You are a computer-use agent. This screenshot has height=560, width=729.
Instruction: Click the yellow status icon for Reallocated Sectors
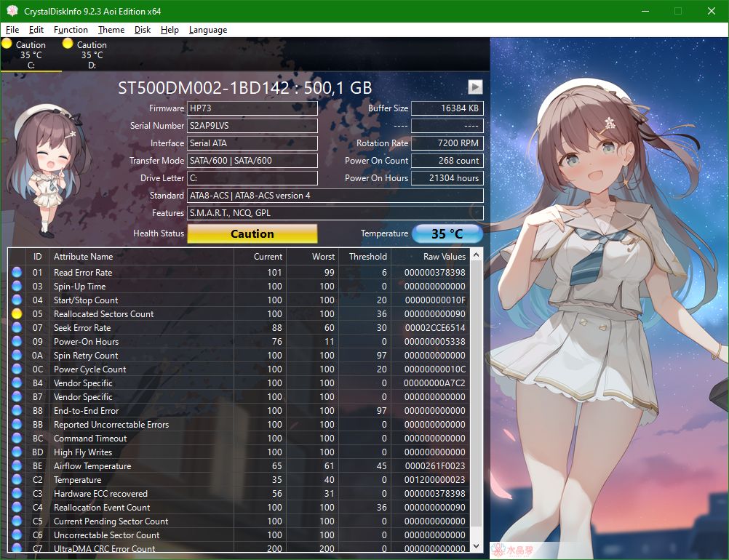pos(17,313)
